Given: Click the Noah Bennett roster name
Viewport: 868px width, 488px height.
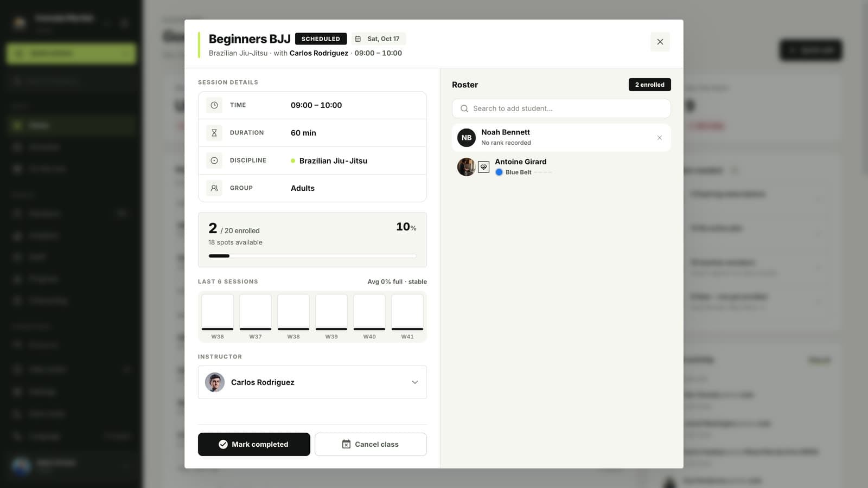Looking at the screenshot, I should [506, 132].
